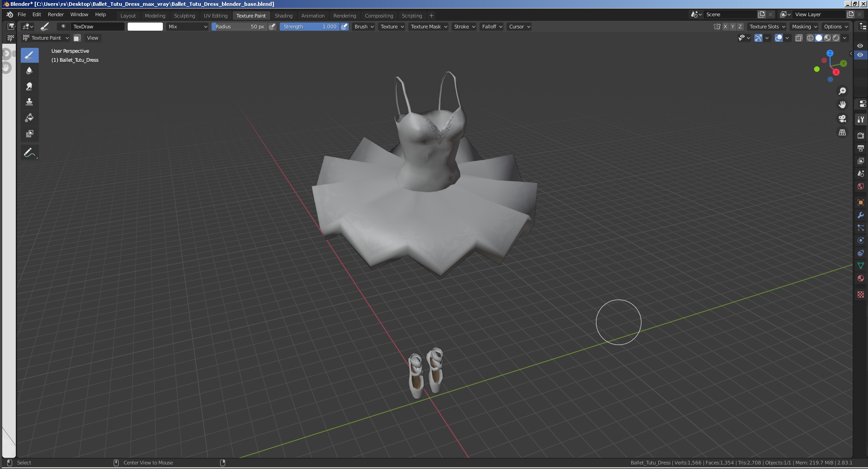This screenshot has width=868, height=469.
Task: Open the Object Data properties tab
Action: pyautogui.click(x=861, y=266)
